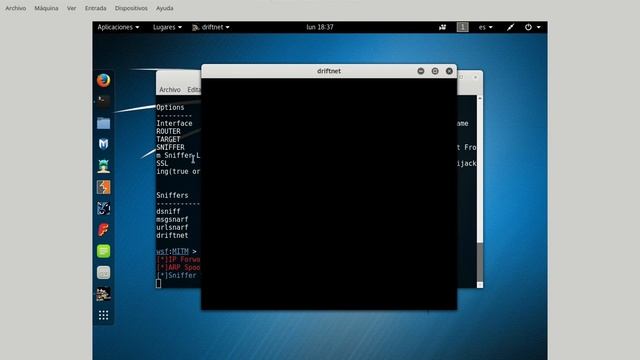Click the 'Interface' text in terminal
This screenshot has height=360, width=640.
click(x=174, y=123)
